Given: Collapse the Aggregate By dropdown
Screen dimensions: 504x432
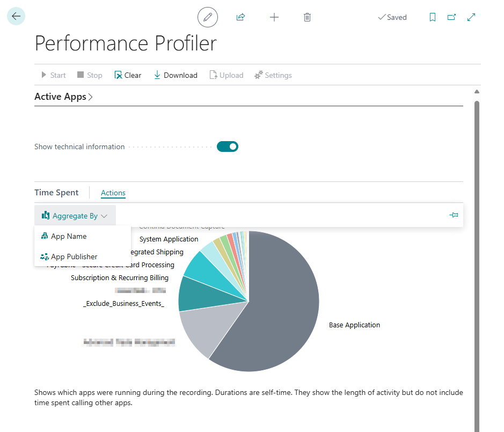Looking at the screenshot, I should pos(75,216).
